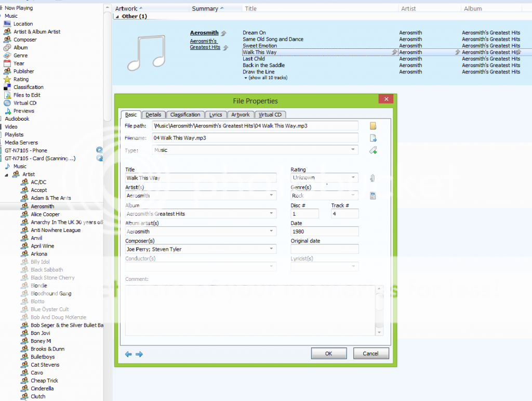Open the Rating dropdown showing Unknown

[x=353, y=177]
